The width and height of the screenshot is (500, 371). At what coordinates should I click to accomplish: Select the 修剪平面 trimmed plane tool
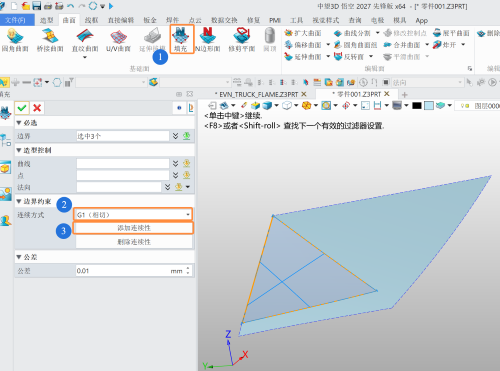[x=242, y=40]
